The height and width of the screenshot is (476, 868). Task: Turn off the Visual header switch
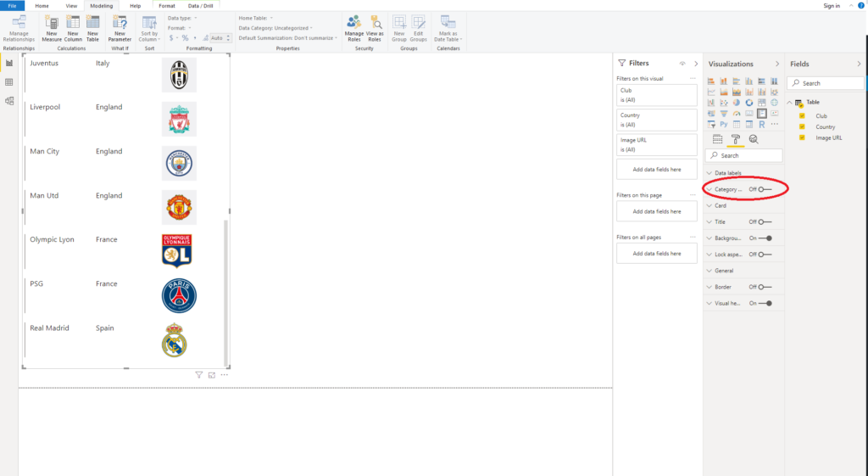[765, 303]
